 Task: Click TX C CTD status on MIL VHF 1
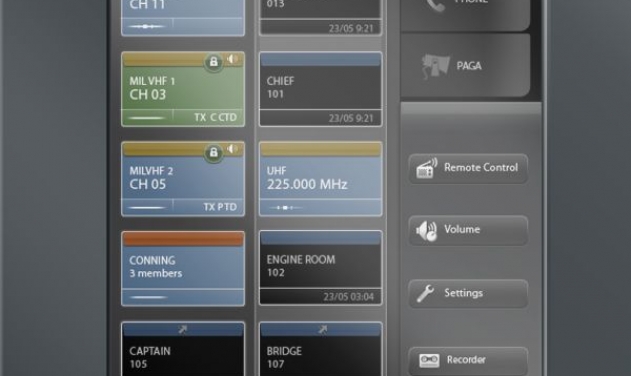point(215,117)
